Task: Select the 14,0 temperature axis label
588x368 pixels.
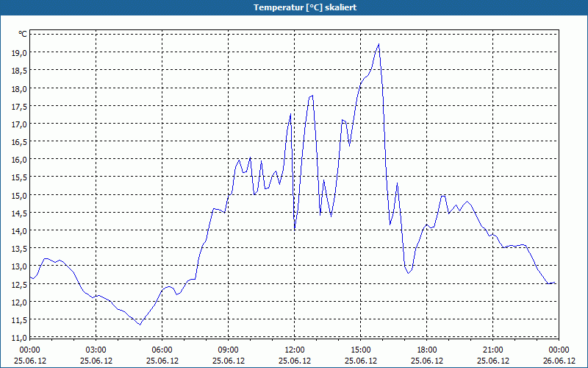Action: [20, 230]
